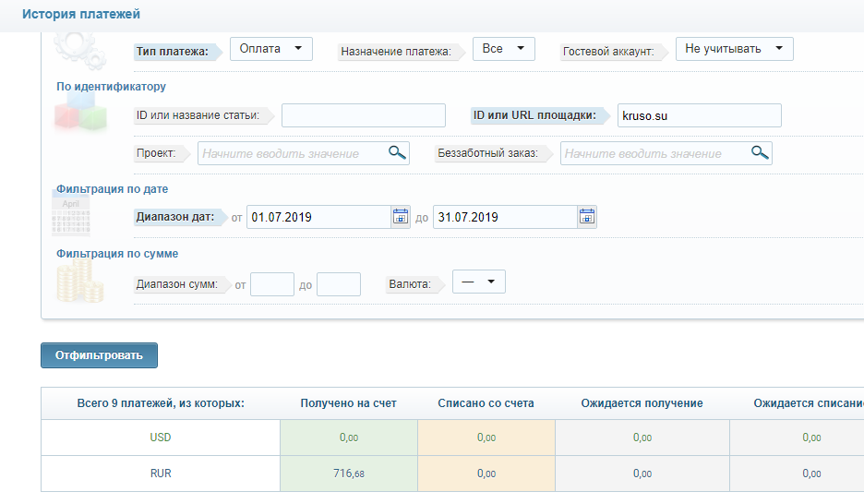The image size is (864, 504).
Task: Click the minimum sum 'от' field
Action: pyautogui.click(x=272, y=284)
